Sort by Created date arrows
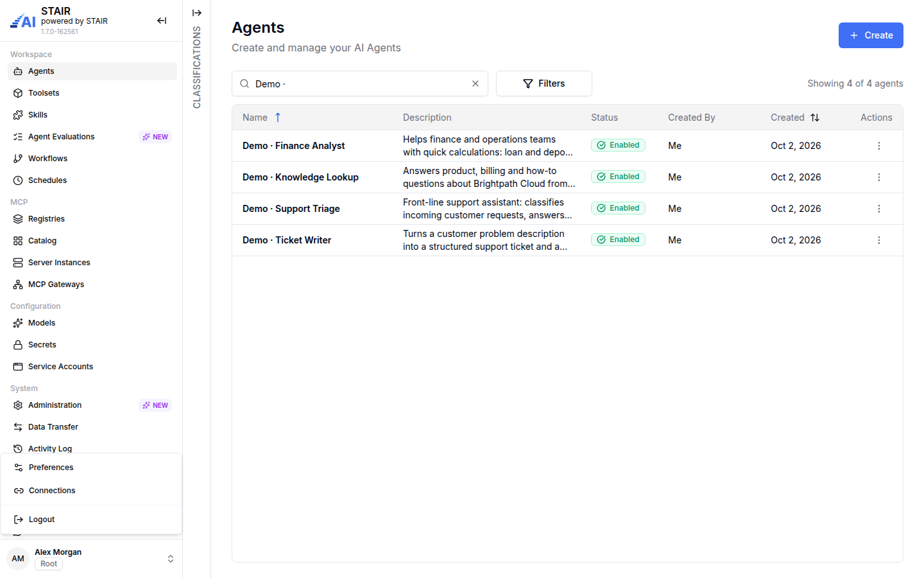Image resolution: width=924 pixels, height=578 pixels. [x=815, y=118]
